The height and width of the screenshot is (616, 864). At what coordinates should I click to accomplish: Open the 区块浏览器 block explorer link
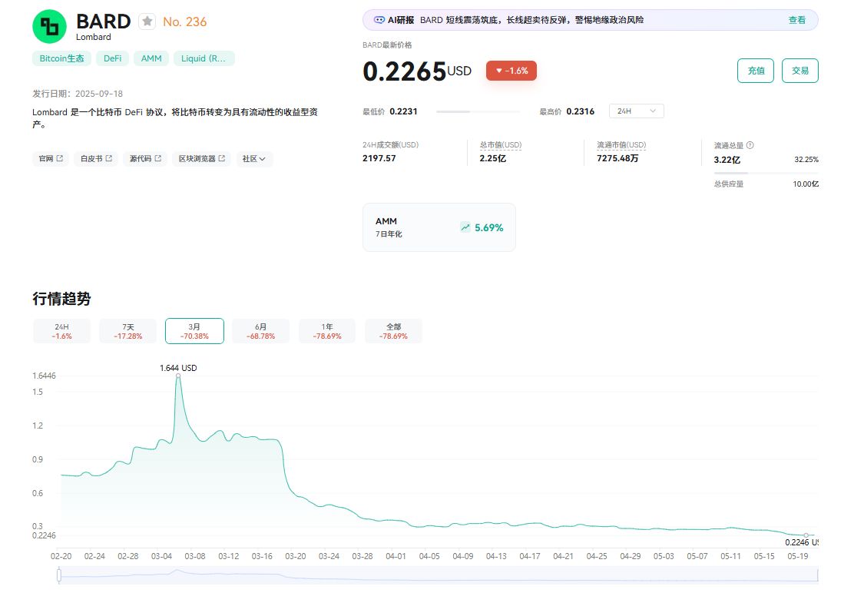click(201, 159)
